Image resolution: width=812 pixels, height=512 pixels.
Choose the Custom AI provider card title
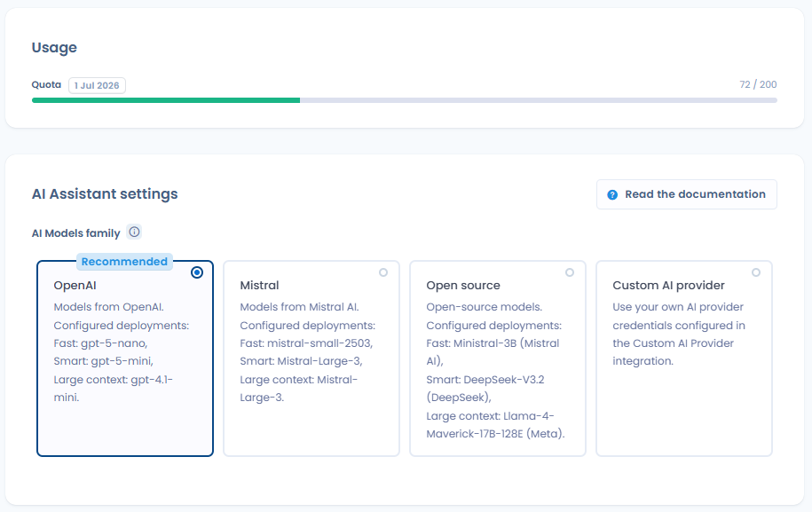[668, 285]
